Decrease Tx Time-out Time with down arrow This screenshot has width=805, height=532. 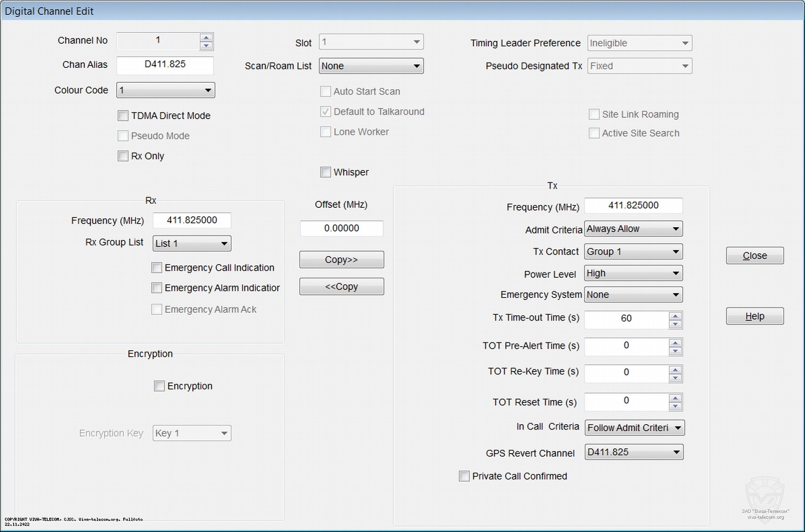coord(675,324)
